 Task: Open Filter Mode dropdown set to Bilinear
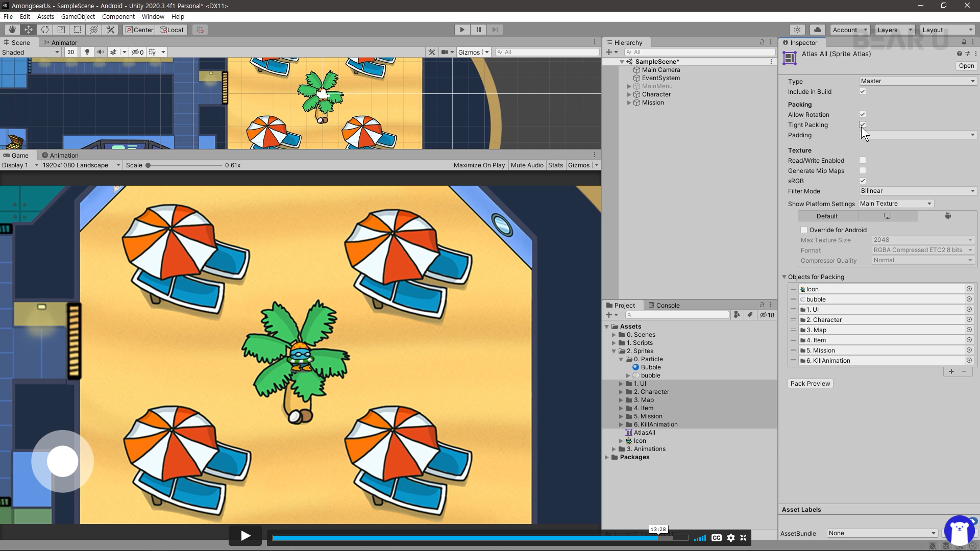point(918,191)
